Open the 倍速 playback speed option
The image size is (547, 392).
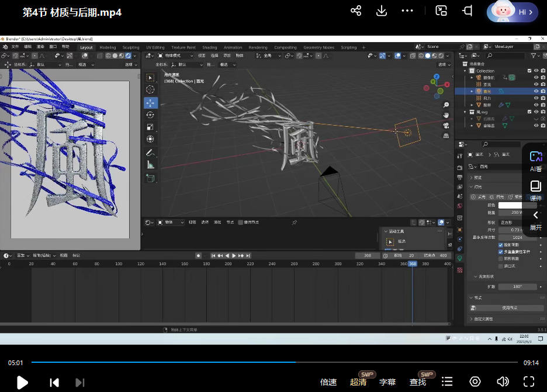pos(328,382)
